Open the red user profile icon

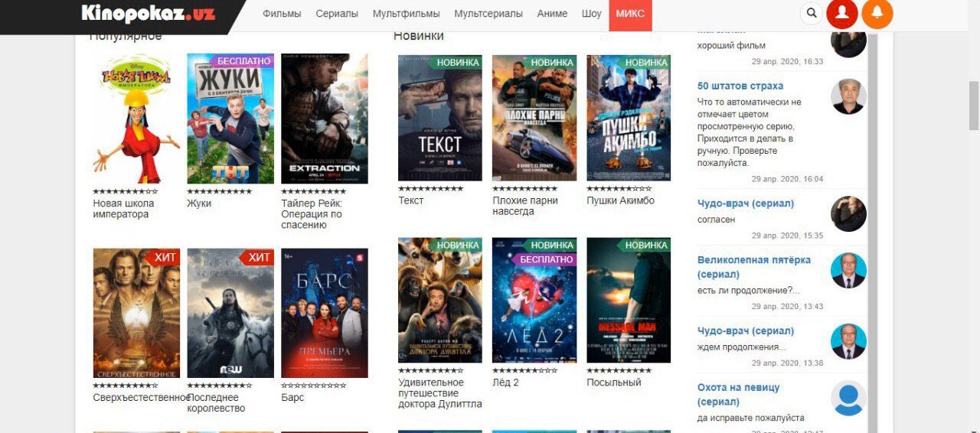842,13
